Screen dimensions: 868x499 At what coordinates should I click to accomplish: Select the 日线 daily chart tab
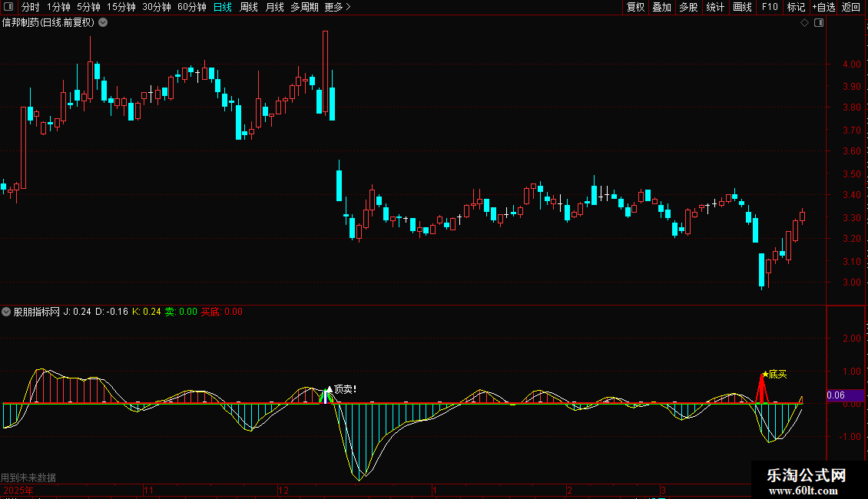(223, 7)
